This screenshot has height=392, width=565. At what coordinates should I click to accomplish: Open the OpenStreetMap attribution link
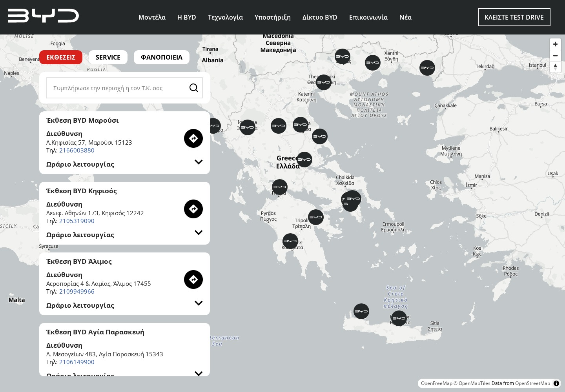click(x=532, y=383)
